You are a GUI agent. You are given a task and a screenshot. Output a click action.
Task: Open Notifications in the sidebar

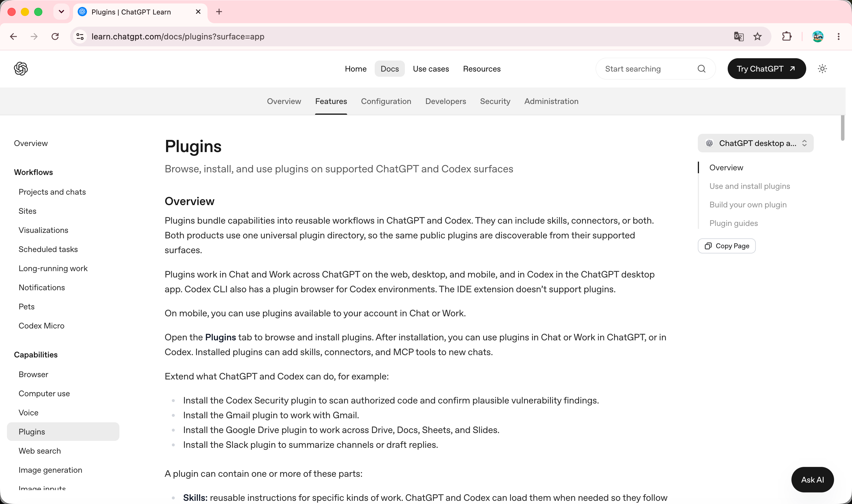(42, 287)
